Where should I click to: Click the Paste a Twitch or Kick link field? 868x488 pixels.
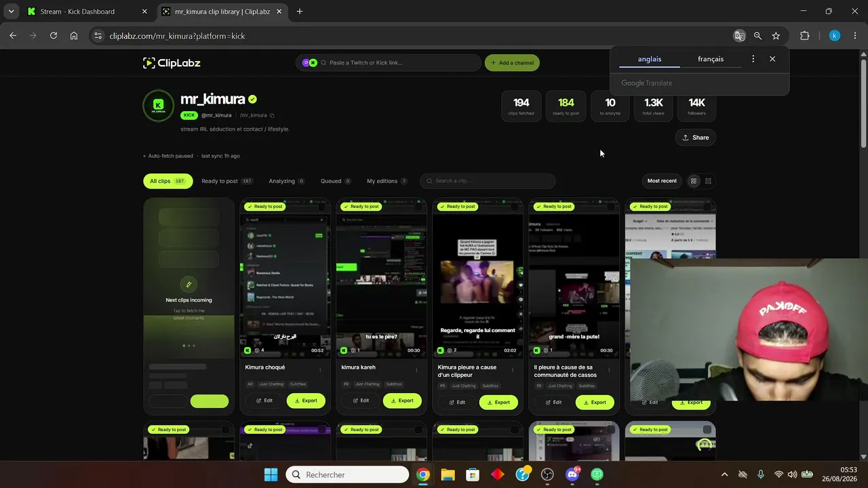pos(389,63)
